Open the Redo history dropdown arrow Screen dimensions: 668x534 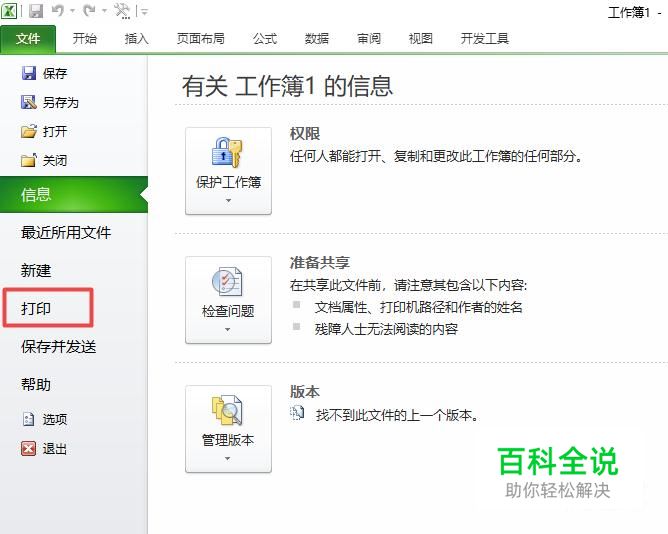104,11
